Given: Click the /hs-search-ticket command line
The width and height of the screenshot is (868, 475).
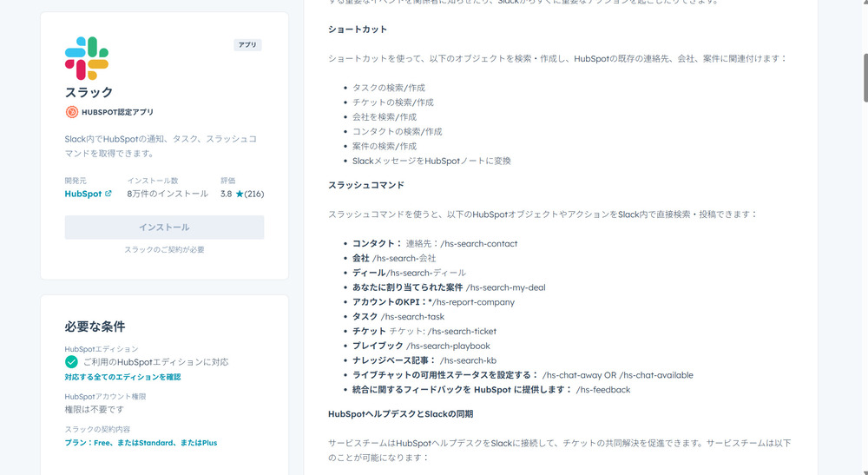Looking at the screenshot, I should pyautogui.click(x=424, y=332).
